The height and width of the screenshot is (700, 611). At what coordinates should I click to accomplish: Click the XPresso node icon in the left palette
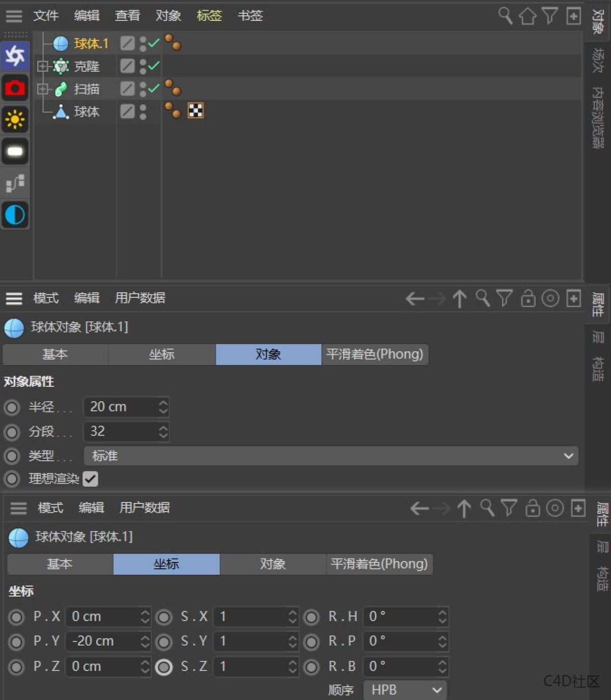tap(15, 184)
